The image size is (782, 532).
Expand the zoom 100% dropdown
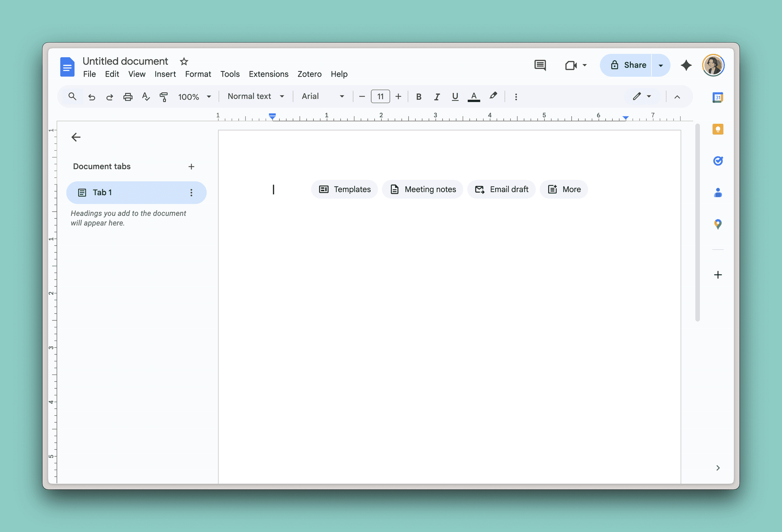(194, 97)
